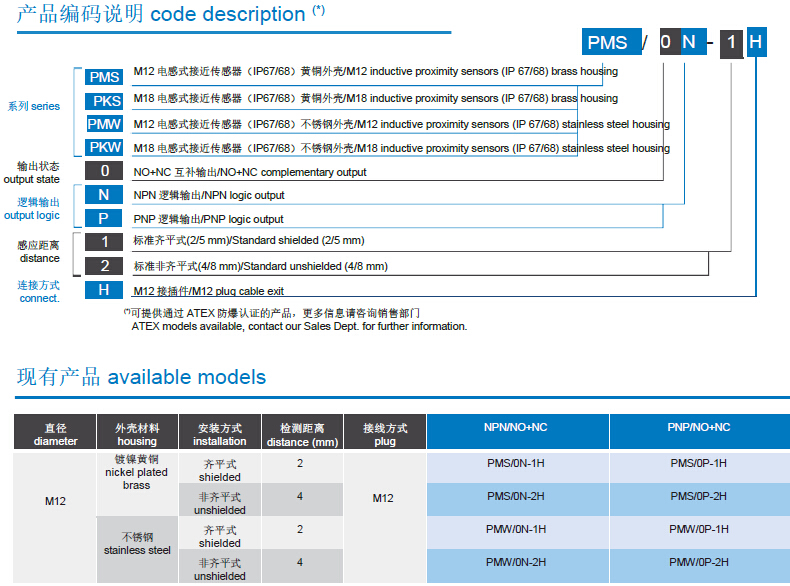Click the 检测距离 distance (mm) column header
The image size is (790, 586).
302,434
